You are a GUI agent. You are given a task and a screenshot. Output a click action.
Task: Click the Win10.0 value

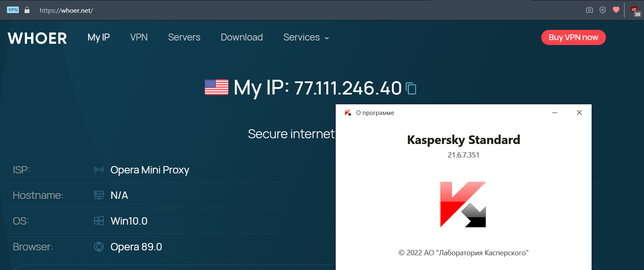point(129,221)
